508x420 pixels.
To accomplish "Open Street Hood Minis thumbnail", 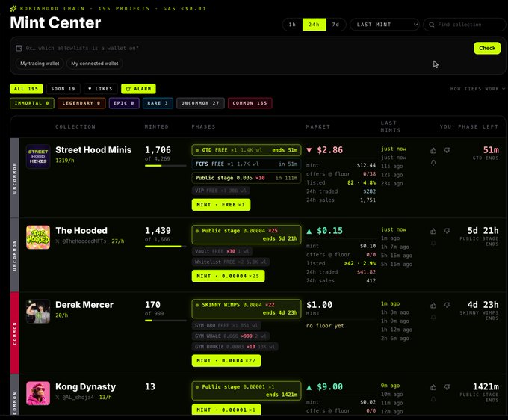I will point(38,156).
